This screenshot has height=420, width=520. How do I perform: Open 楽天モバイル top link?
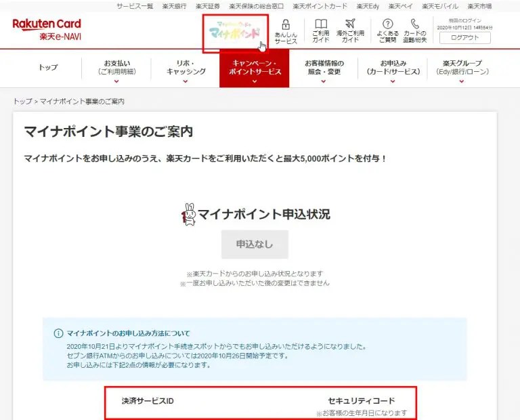(x=440, y=6)
